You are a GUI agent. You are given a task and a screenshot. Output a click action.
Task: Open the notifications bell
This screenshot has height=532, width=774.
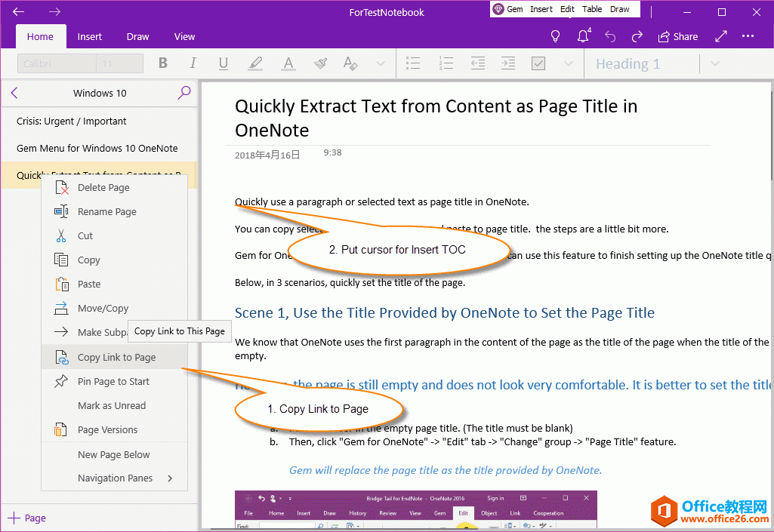583,36
